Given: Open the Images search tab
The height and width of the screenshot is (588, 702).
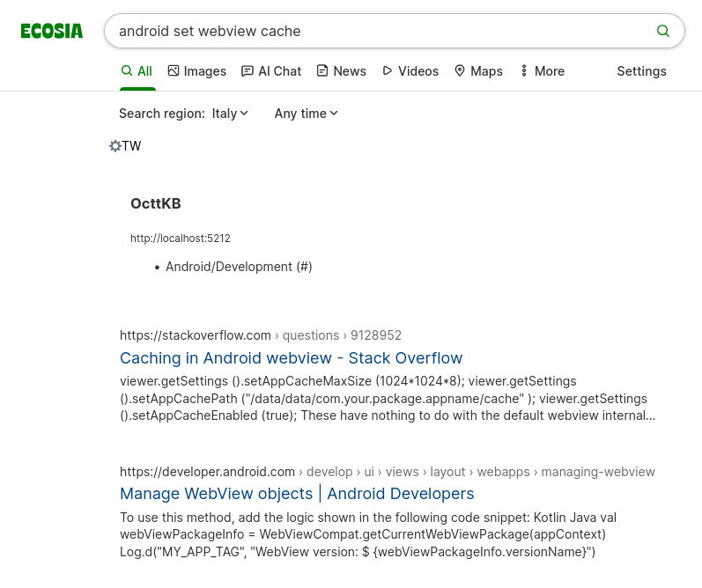Looking at the screenshot, I should click(196, 71).
